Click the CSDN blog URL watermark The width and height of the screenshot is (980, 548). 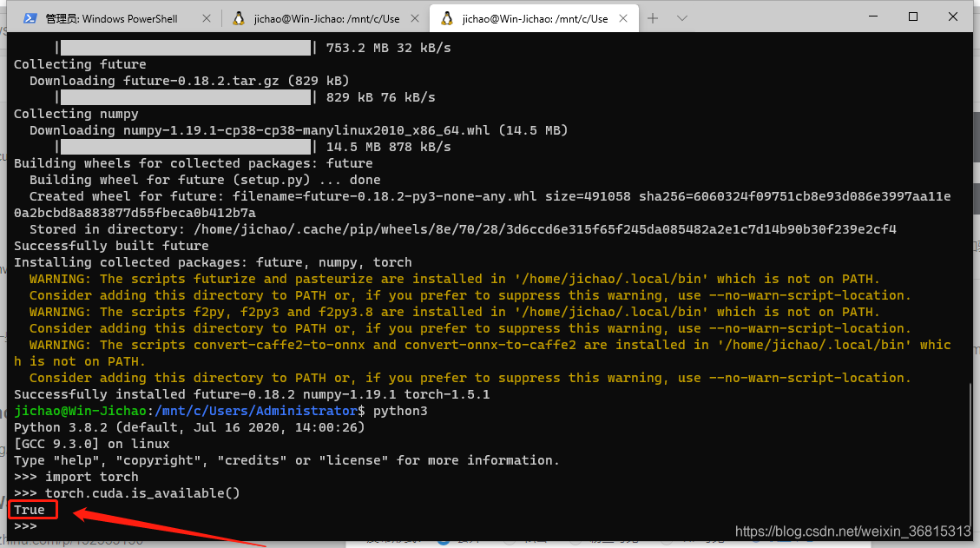852,530
